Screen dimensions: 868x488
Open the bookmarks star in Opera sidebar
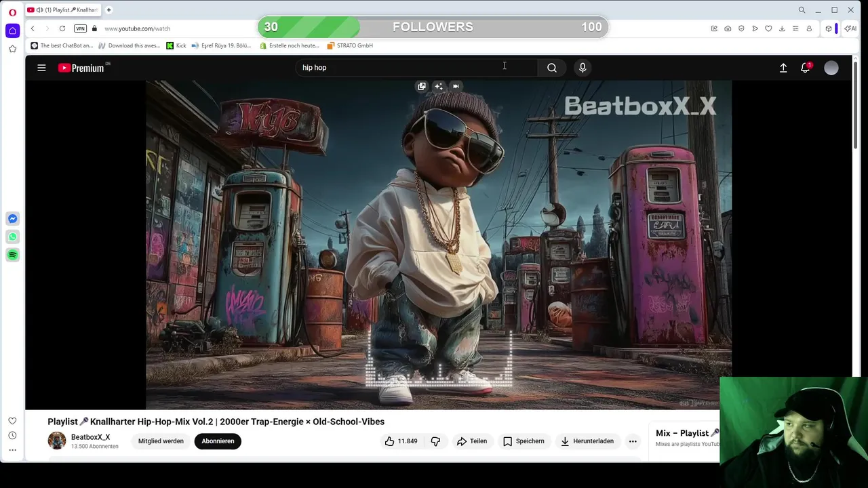tap(12, 49)
